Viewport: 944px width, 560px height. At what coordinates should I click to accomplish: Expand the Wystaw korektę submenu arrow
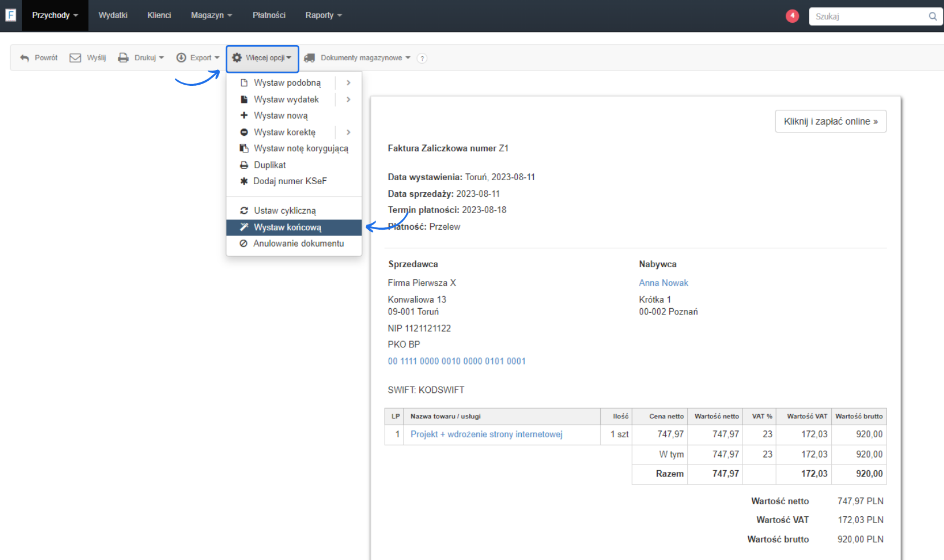pos(348,132)
